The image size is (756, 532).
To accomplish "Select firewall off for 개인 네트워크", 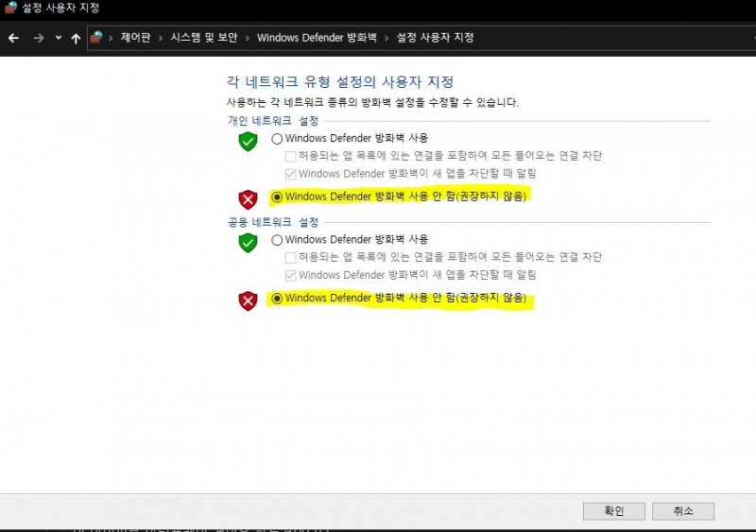I will [x=277, y=197].
